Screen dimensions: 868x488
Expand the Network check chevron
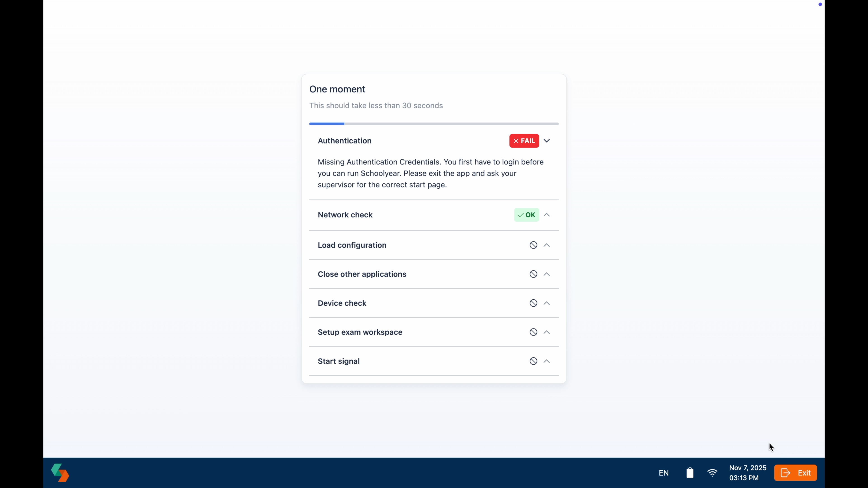547,215
